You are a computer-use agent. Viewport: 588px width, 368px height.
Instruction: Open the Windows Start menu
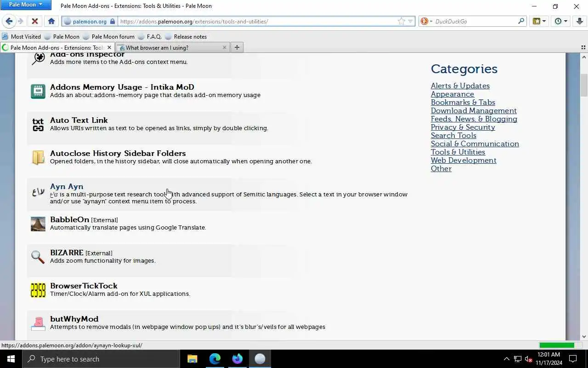click(11, 359)
